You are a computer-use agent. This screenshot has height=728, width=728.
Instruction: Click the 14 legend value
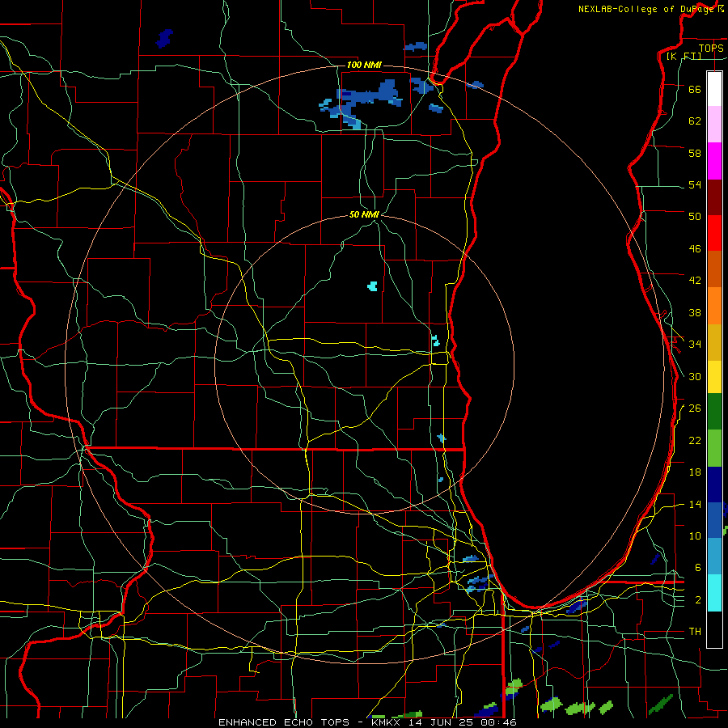(x=695, y=504)
